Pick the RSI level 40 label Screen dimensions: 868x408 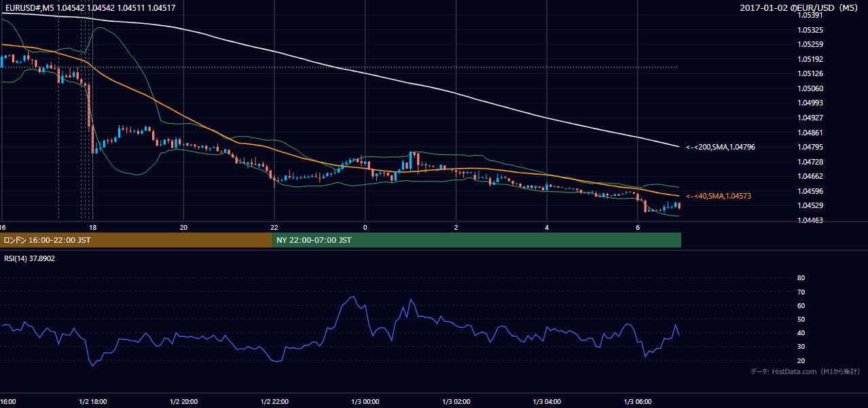pos(801,333)
